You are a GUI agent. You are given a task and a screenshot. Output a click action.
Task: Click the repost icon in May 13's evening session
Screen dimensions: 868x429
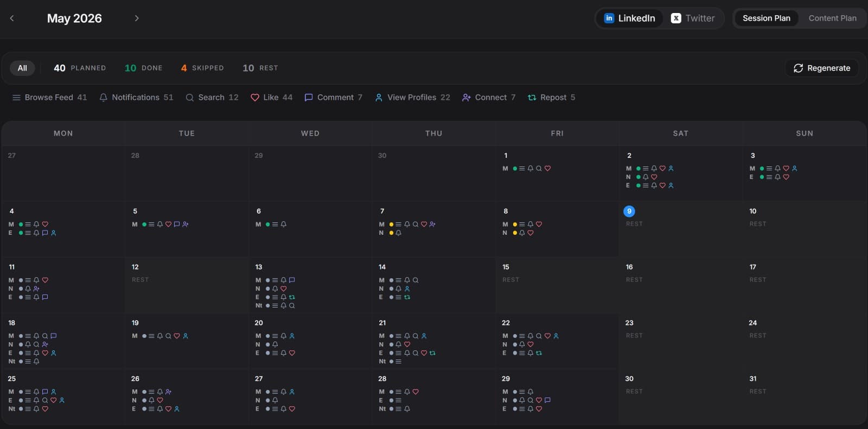292,297
